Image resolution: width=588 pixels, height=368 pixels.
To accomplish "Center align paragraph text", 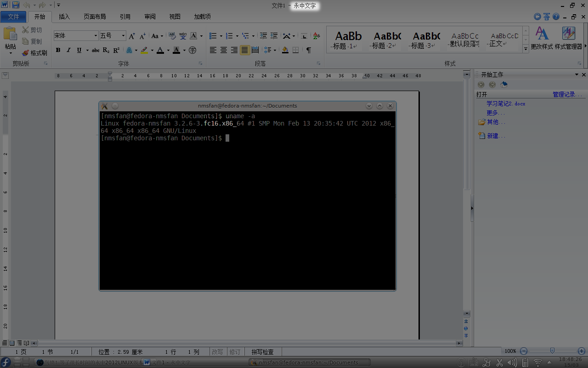I will pos(224,50).
